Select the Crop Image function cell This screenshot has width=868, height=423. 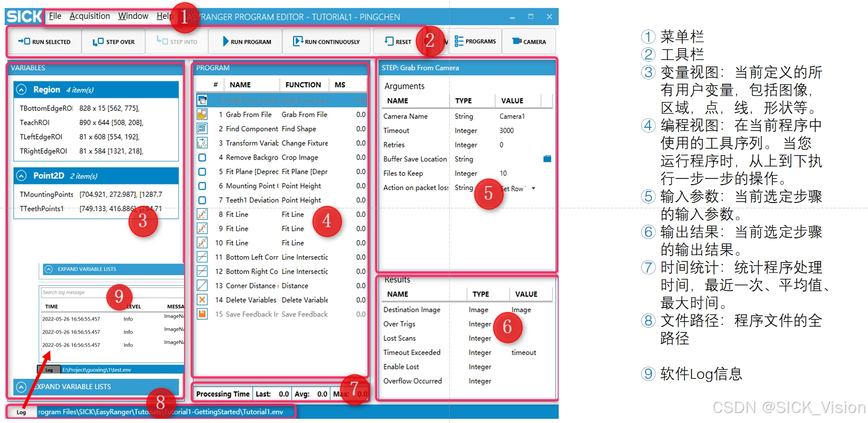[300, 157]
